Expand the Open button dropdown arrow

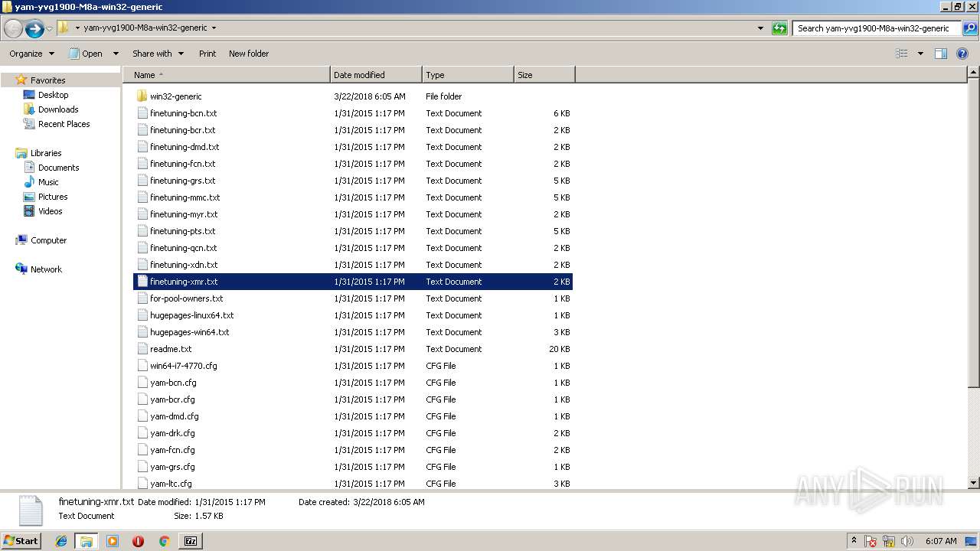coord(116,54)
